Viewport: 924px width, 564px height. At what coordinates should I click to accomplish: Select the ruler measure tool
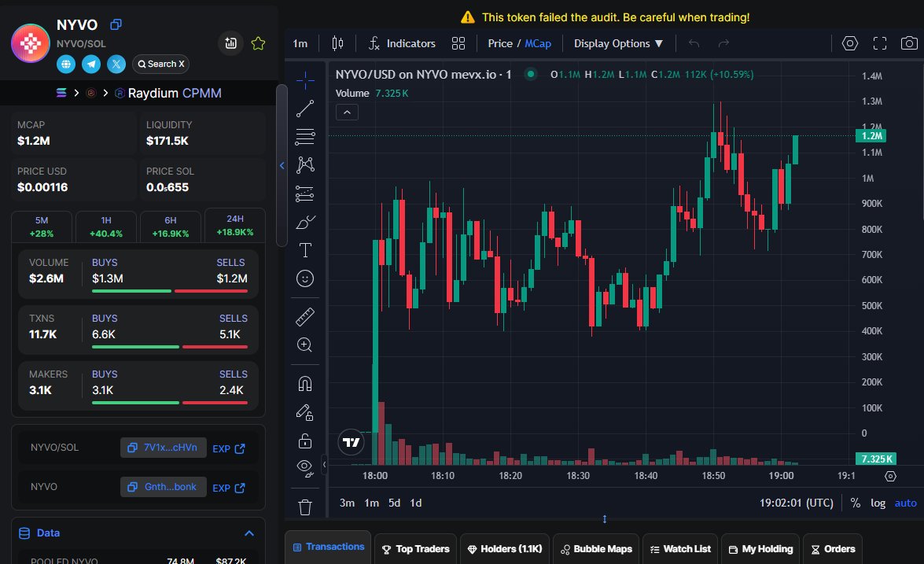coord(304,317)
